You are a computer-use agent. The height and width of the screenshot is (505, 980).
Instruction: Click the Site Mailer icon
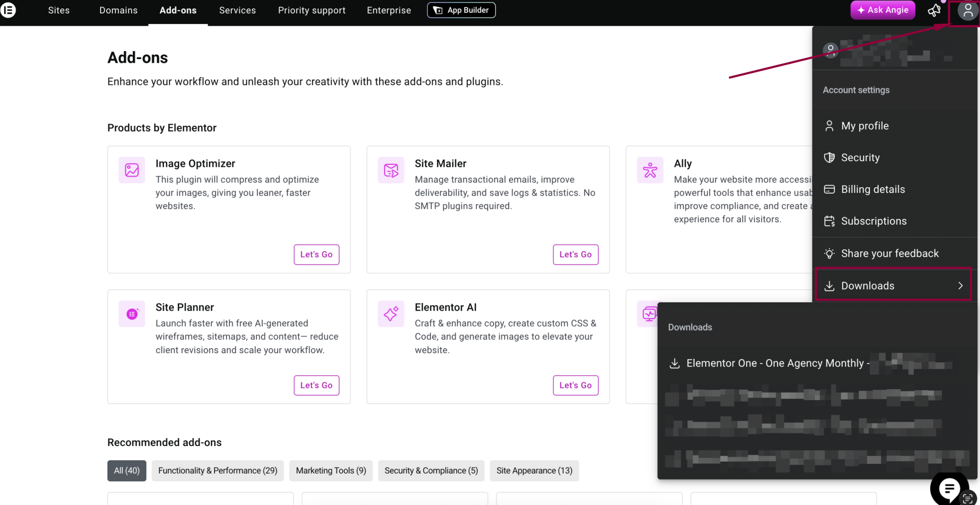[391, 170]
